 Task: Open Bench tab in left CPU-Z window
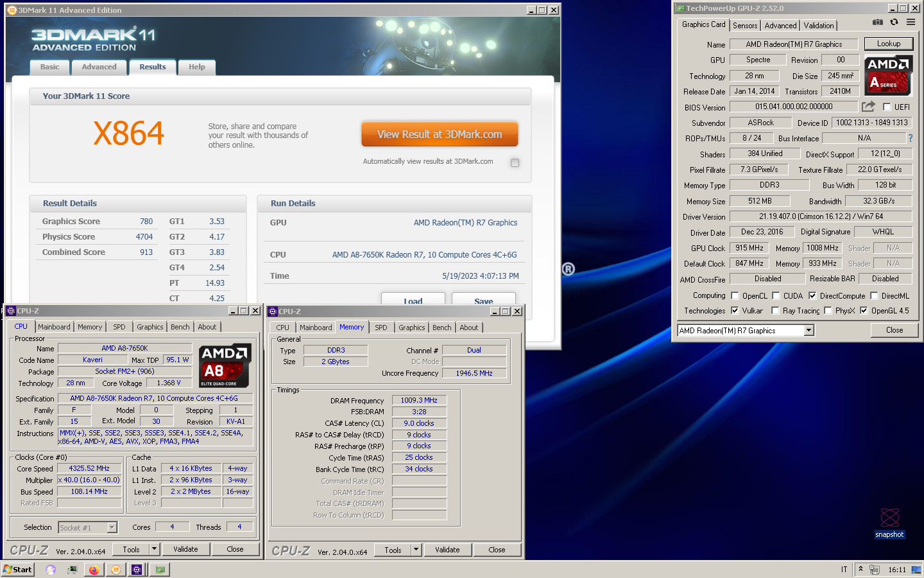(180, 327)
